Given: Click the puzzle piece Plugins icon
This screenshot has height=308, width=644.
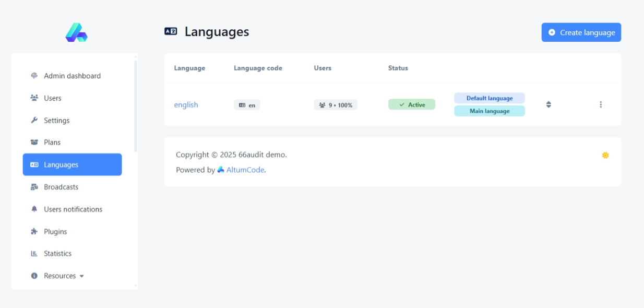Looking at the screenshot, I should click(34, 231).
